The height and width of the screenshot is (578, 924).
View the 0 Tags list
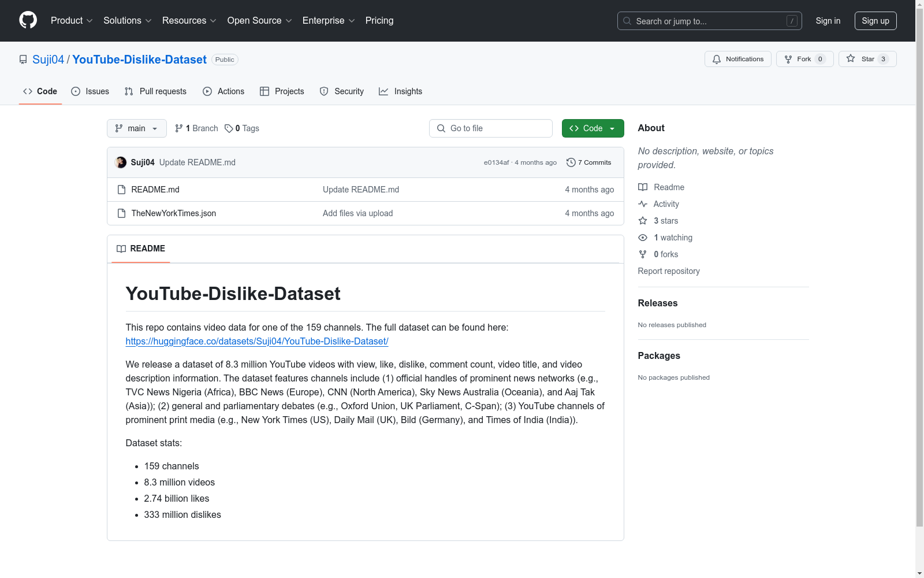click(242, 128)
